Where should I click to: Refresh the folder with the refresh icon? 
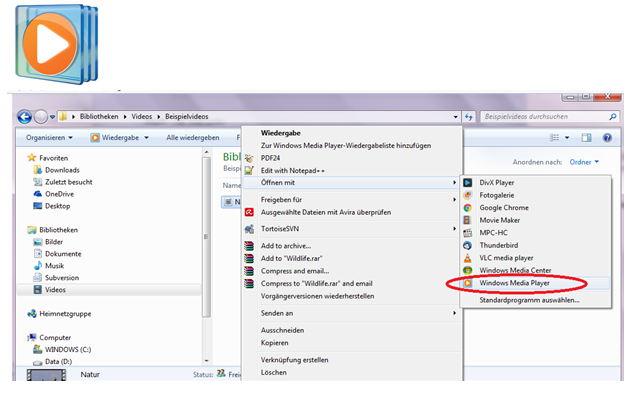[x=469, y=117]
